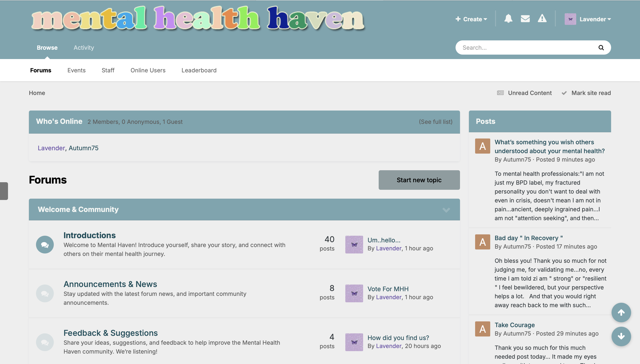Collapse the Welcome & Community category
The width and height of the screenshot is (640, 364).
click(446, 210)
